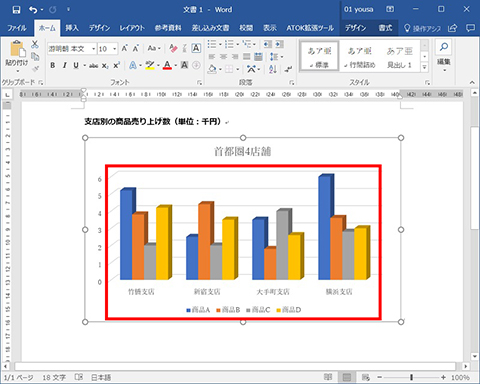Click the Find magnifier icon
The image size is (480, 384).
pyautogui.click(x=444, y=47)
